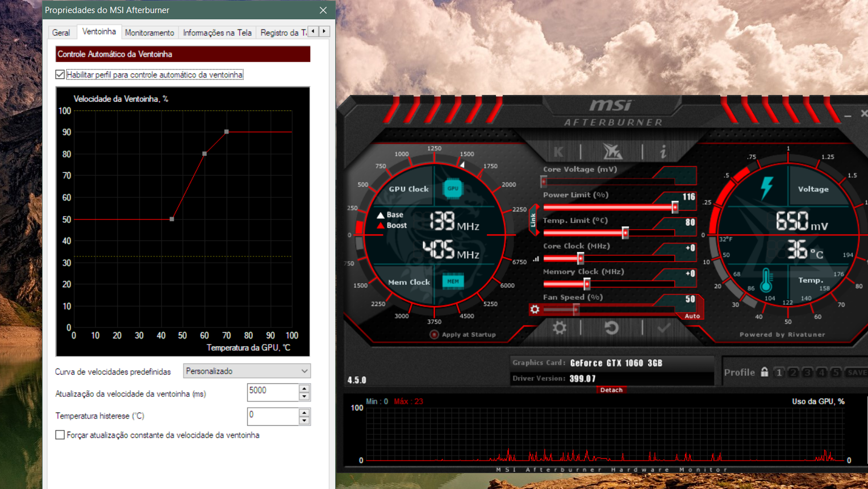Click Detach on the hardware monitor
Viewport: 868px width, 489px height.
pyautogui.click(x=611, y=390)
